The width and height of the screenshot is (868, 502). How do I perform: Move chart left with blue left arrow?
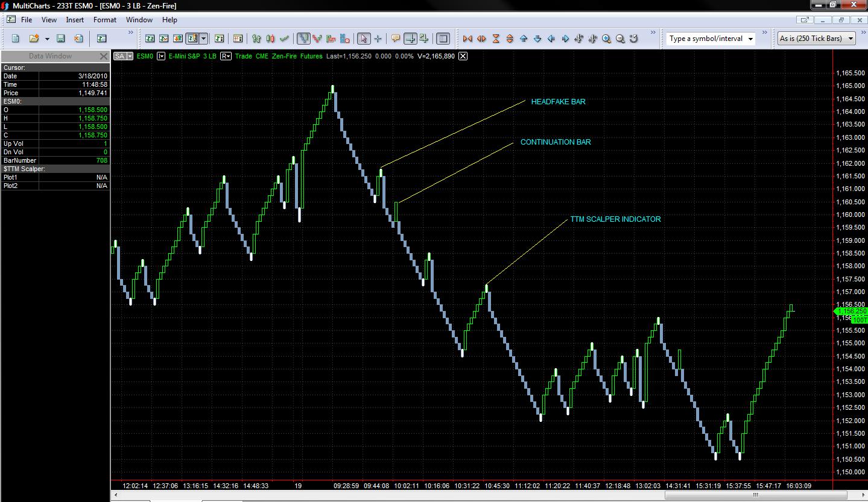point(551,39)
